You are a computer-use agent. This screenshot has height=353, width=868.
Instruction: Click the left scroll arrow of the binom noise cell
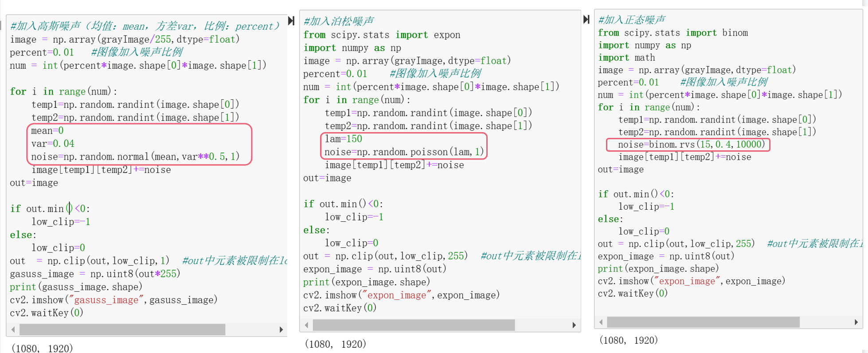coord(601,322)
